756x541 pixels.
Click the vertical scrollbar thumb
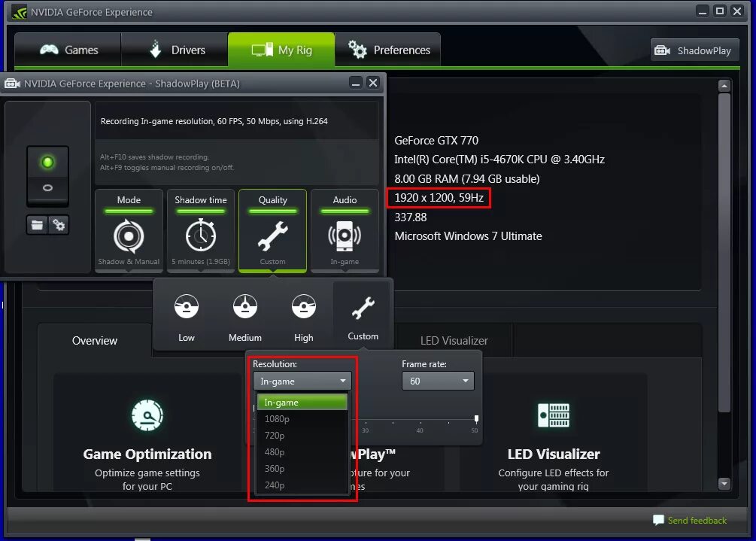point(724,253)
